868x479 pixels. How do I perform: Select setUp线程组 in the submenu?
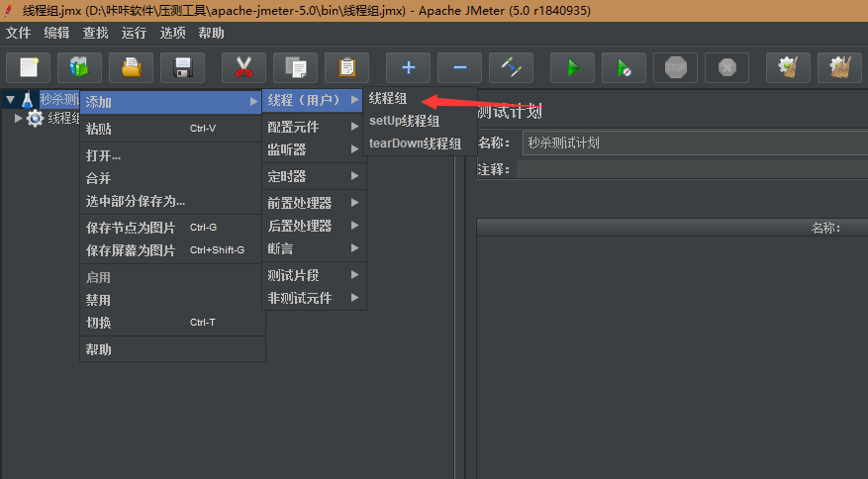click(x=420, y=121)
